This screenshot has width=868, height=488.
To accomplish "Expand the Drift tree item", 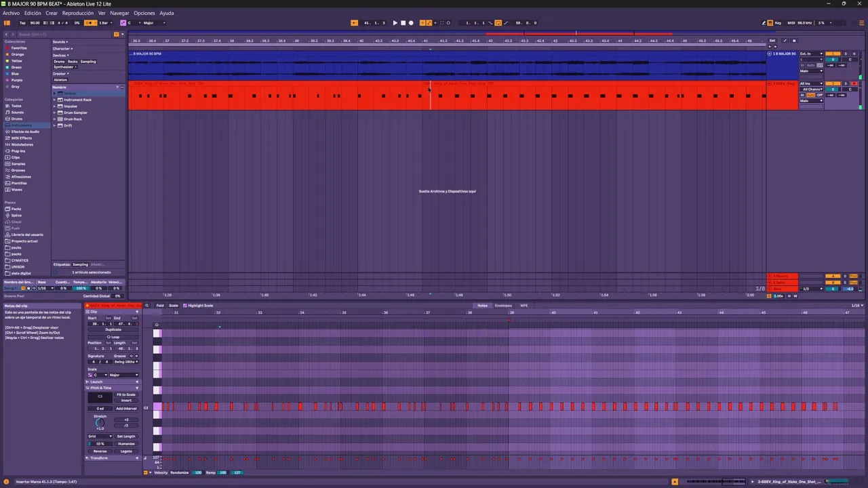I will coord(54,125).
